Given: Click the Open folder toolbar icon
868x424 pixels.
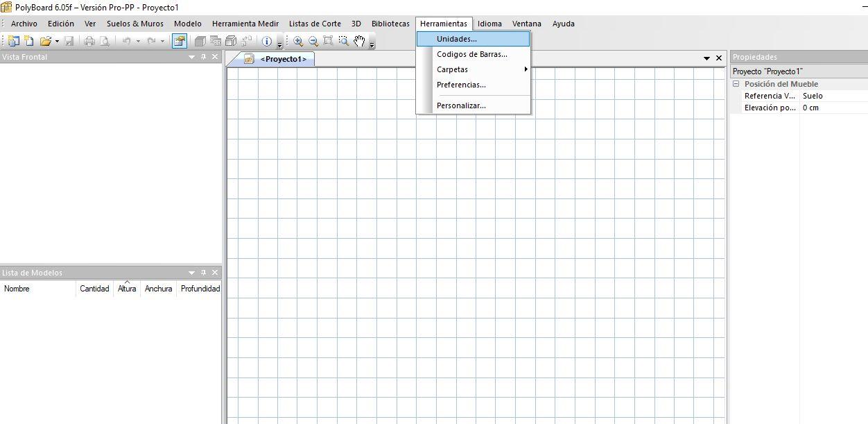Looking at the screenshot, I should pos(46,41).
